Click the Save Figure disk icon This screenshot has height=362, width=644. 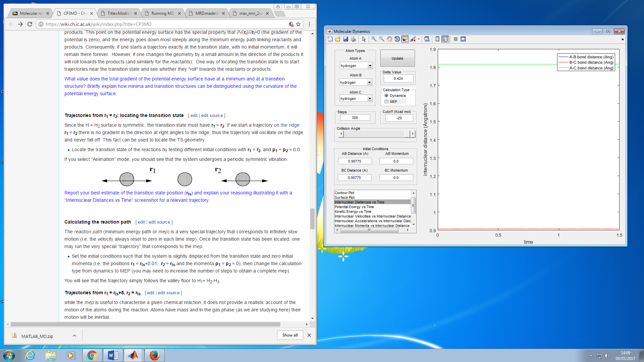point(345,39)
